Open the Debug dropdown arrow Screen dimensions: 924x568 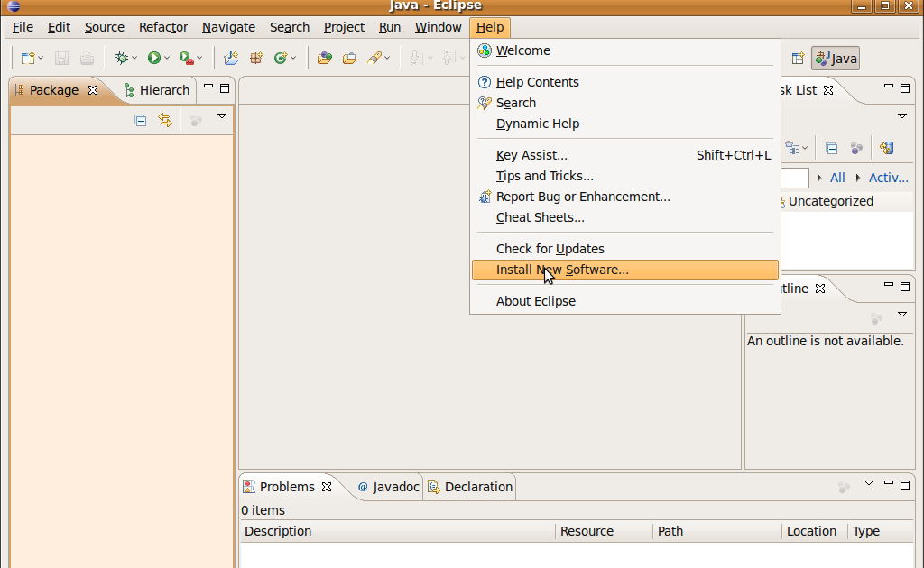tap(135, 58)
